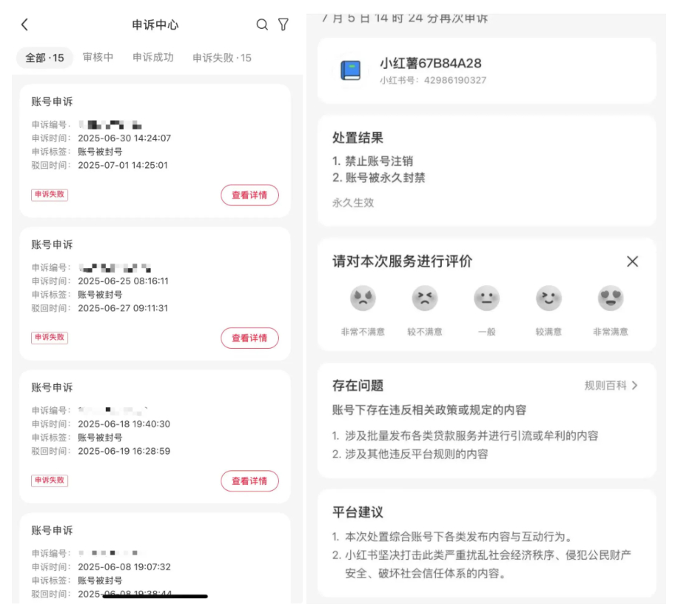
Task: Click 申诉失败 tag on 2025-06-18 appeal
Action: pyautogui.click(x=50, y=481)
